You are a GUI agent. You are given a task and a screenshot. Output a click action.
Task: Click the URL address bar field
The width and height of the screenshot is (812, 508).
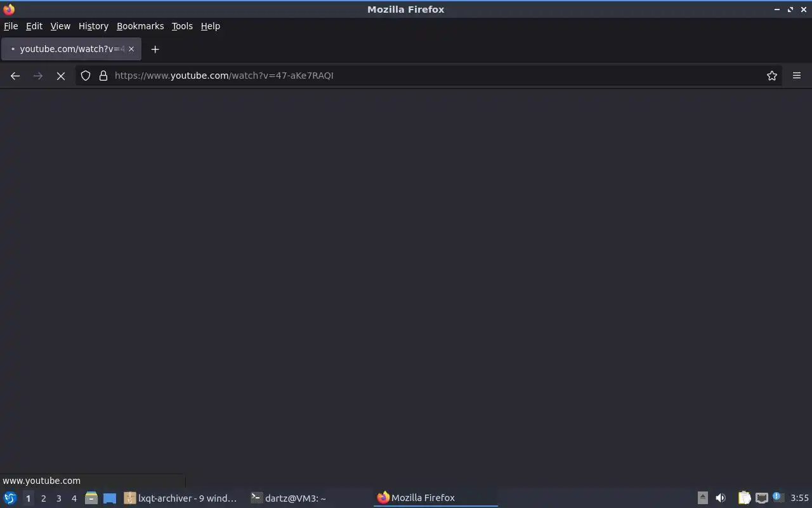tap(429, 76)
